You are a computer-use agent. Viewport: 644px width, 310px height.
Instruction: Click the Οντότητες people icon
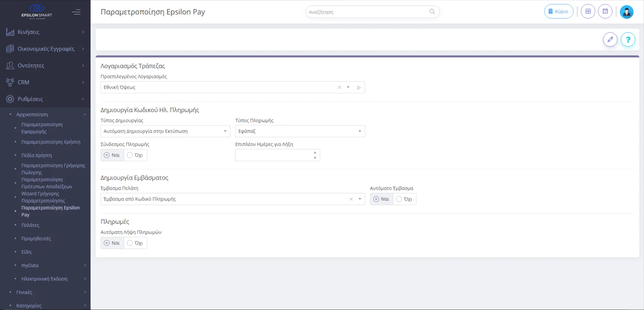click(x=10, y=66)
